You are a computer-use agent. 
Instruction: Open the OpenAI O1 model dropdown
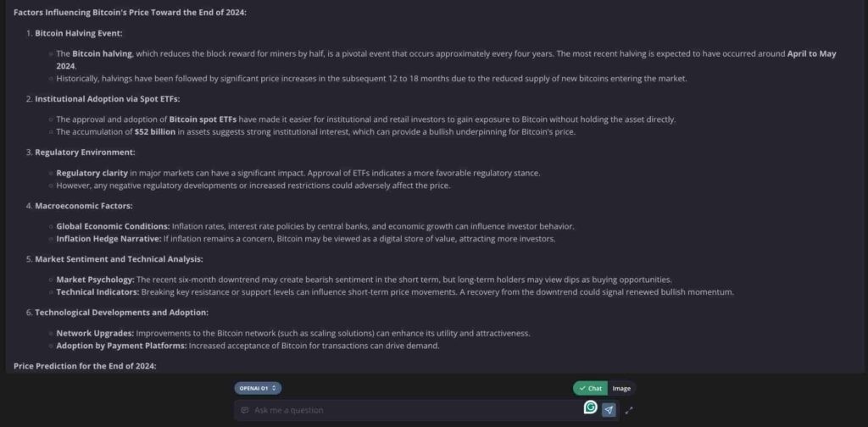coord(259,388)
